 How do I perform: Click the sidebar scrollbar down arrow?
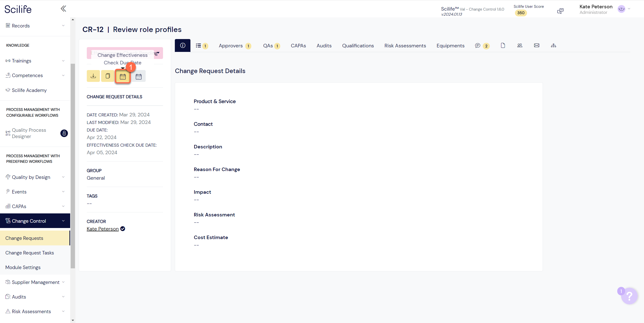[73, 320]
